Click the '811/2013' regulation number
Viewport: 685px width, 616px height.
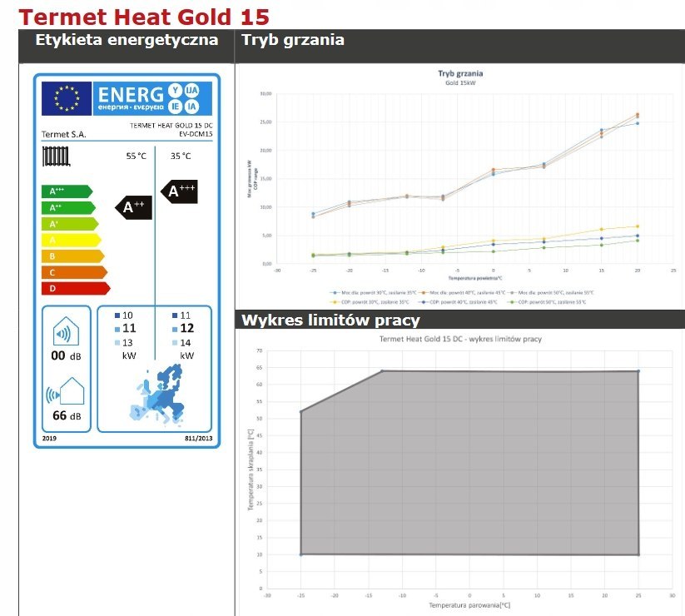click(x=199, y=438)
